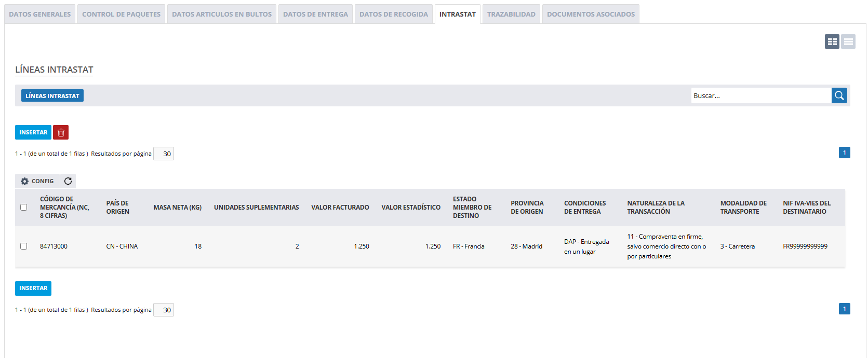
Task: Sort by ESTADO MIEMBRO DE DESTINO header
Action: [472, 208]
